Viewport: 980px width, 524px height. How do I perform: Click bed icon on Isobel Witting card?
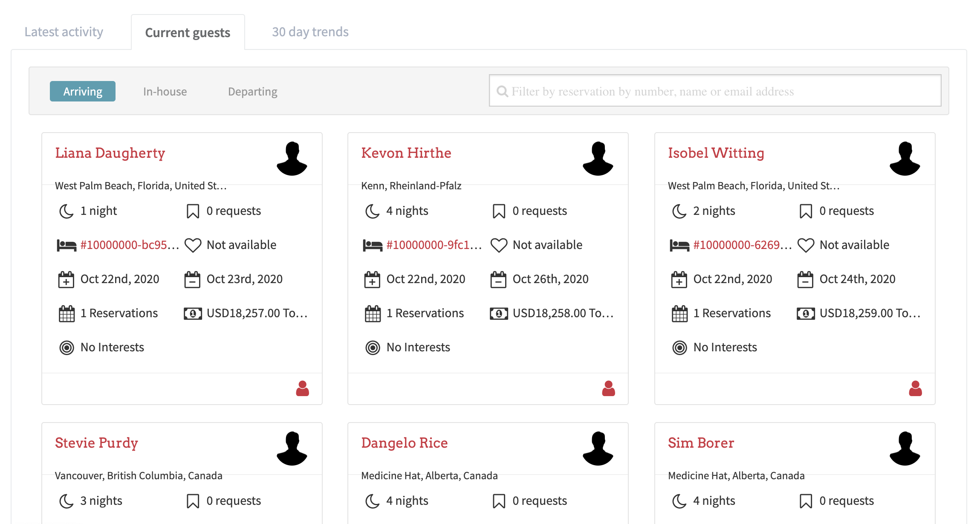(x=679, y=245)
